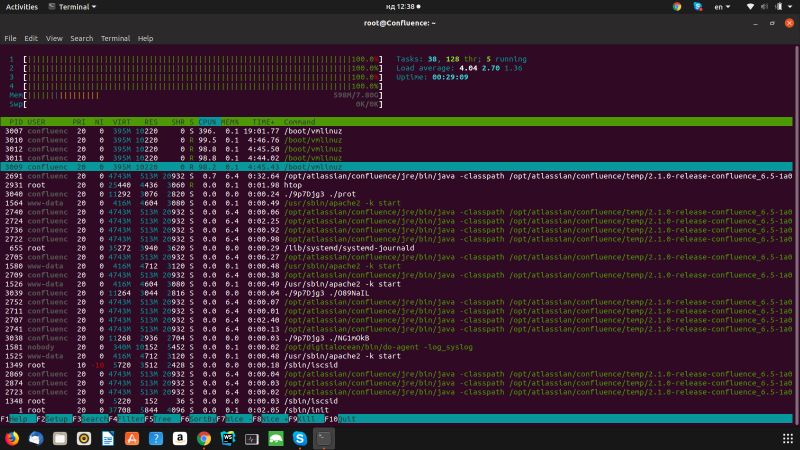Open the Wi-Fi network indicator
Screen dimensions: 800x450
(750, 7)
